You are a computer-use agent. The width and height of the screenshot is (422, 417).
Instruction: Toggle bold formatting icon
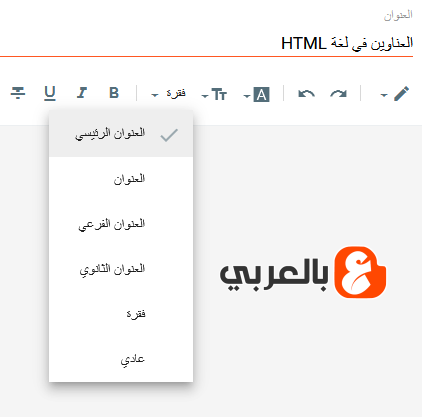114,93
